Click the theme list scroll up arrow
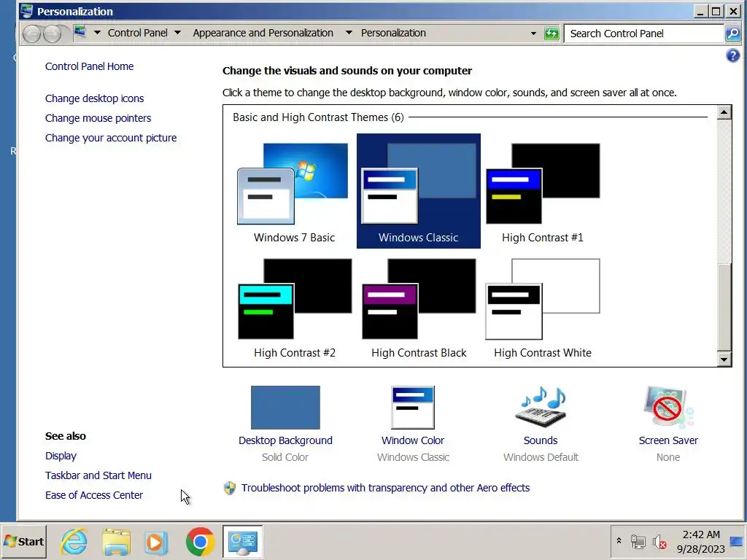 click(x=724, y=112)
